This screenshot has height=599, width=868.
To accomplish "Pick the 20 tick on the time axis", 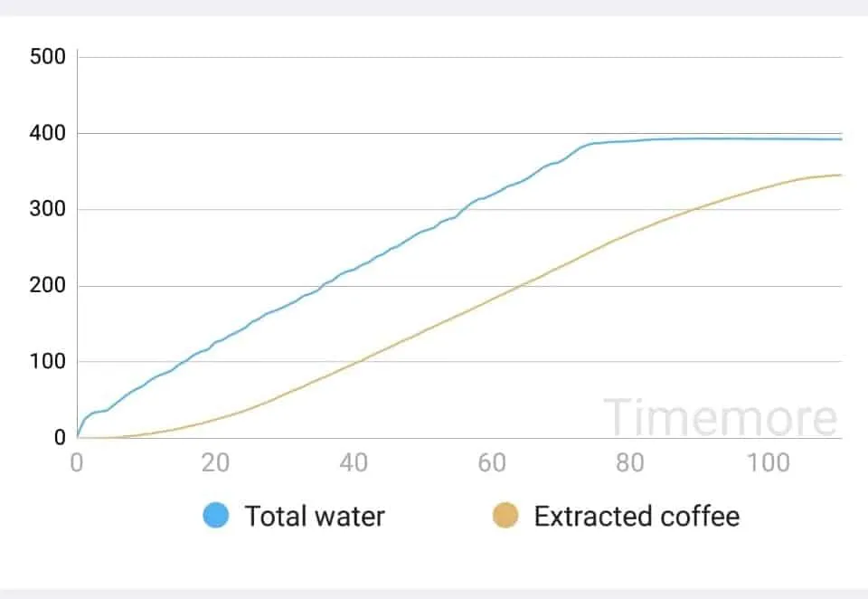I will (x=215, y=463).
